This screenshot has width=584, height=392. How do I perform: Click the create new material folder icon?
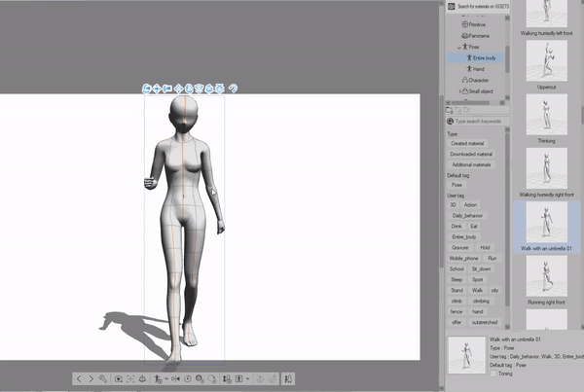coord(450,110)
